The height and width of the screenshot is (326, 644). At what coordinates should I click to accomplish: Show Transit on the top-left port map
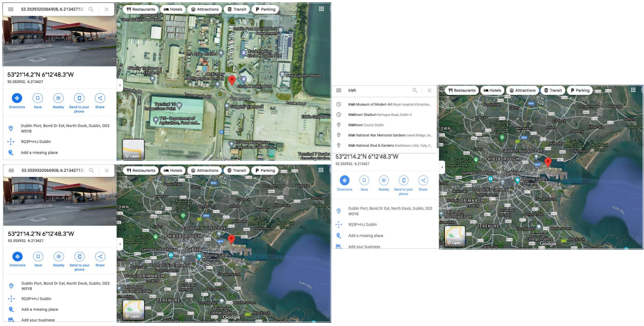point(236,9)
